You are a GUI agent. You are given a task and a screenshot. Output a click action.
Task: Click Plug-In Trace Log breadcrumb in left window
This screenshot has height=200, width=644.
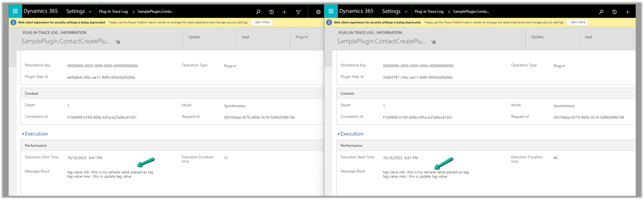(113, 12)
